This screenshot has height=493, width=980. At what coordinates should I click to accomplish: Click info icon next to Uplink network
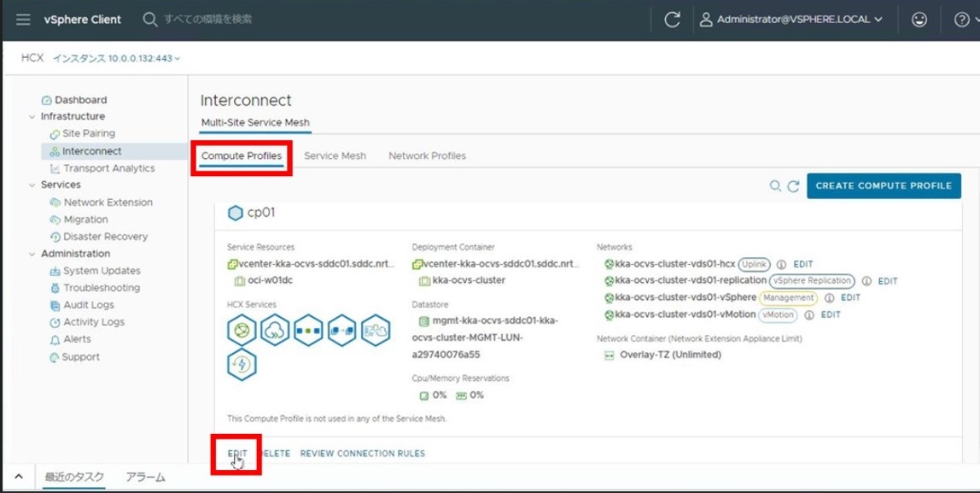(781, 264)
